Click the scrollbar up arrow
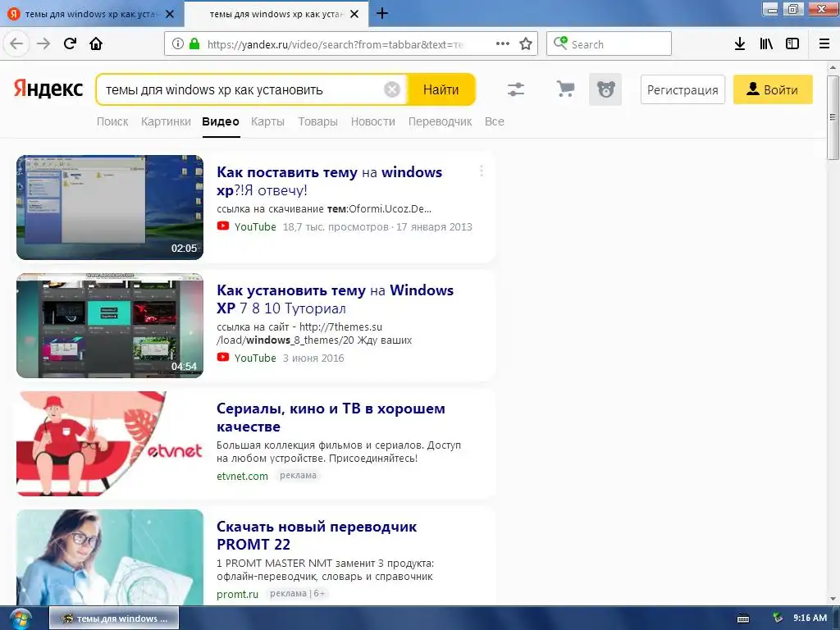Screen dimensions: 840x630 click(833, 67)
